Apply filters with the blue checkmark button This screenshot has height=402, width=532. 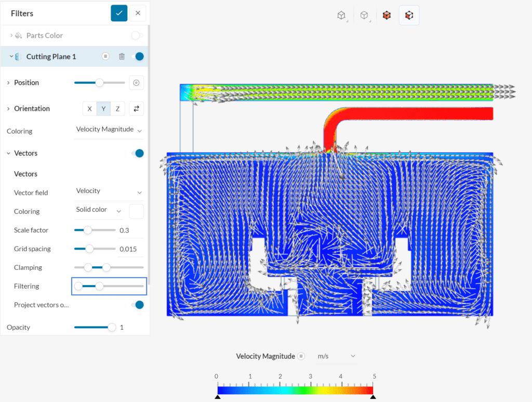pos(119,13)
